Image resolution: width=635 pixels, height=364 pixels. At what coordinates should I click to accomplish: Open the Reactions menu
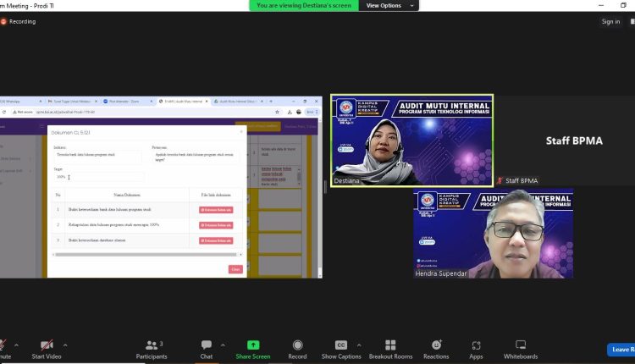pos(436,350)
